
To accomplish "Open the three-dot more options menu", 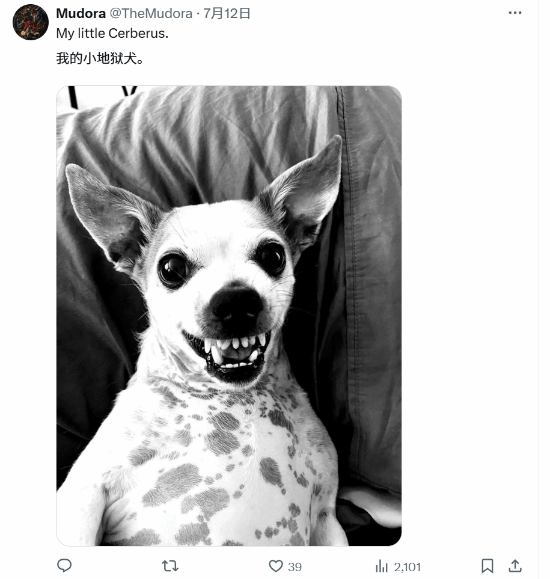I will click(515, 13).
